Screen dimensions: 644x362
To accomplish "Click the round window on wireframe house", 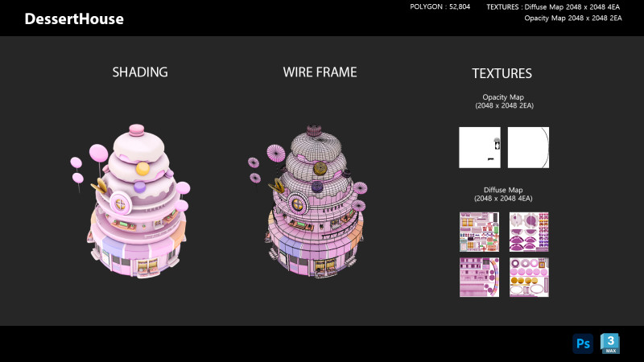I will click(299, 204).
